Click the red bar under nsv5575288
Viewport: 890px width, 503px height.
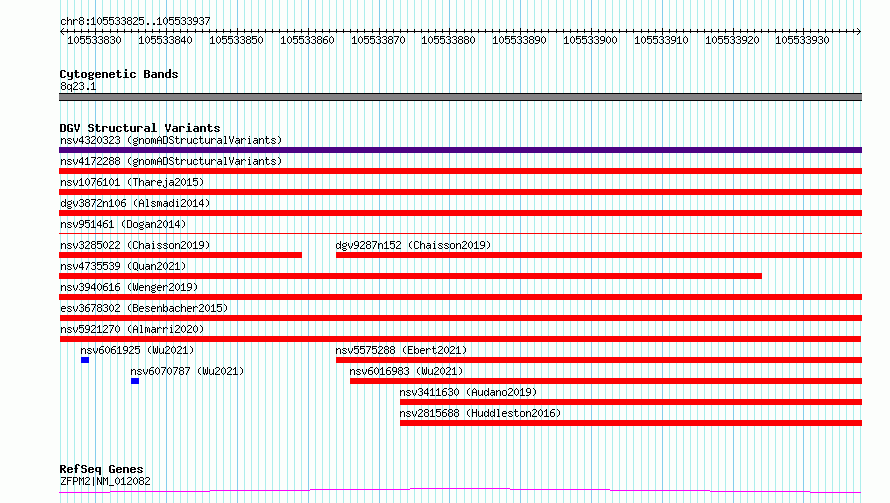click(599, 360)
